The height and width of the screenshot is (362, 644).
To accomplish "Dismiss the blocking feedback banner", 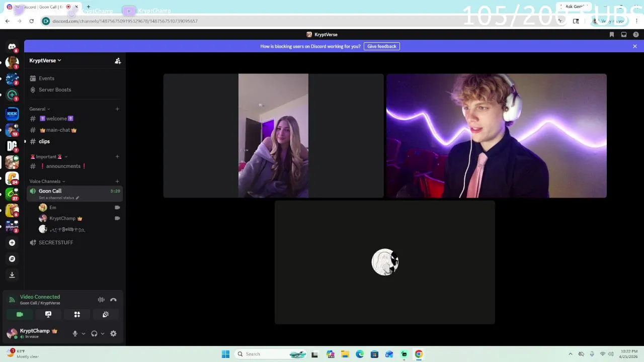I will [x=635, y=46].
